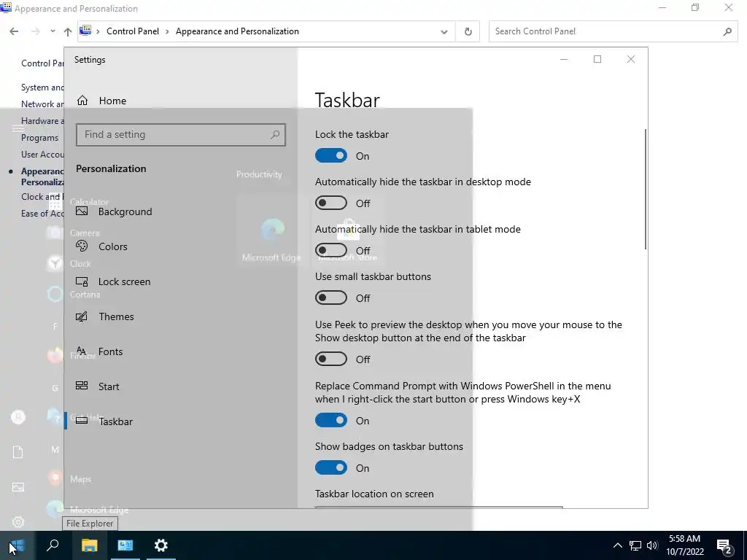The width and height of the screenshot is (747, 560).
Task: Switch to Control Panel taskbar button
Action: coord(125,545)
